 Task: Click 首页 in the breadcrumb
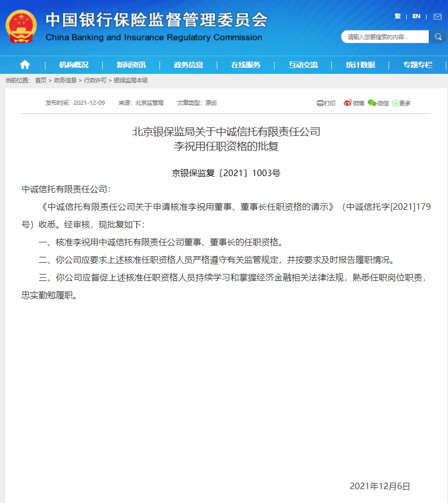[41, 80]
